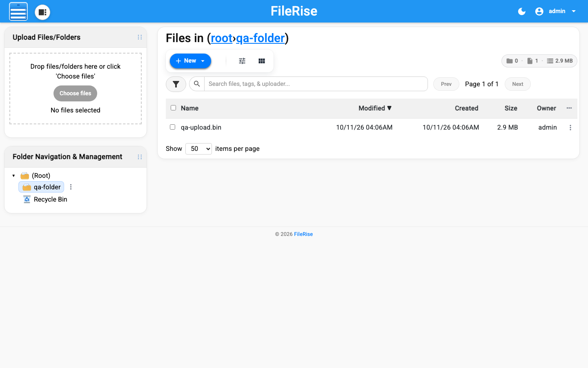
Task: Click the Prev page button
Action: click(446, 84)
